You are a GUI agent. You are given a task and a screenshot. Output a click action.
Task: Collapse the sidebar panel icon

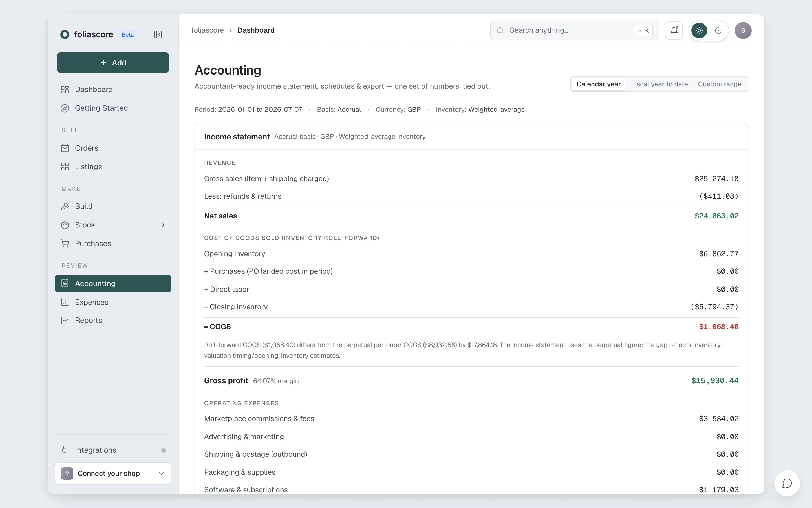click(x=158, y=34)
